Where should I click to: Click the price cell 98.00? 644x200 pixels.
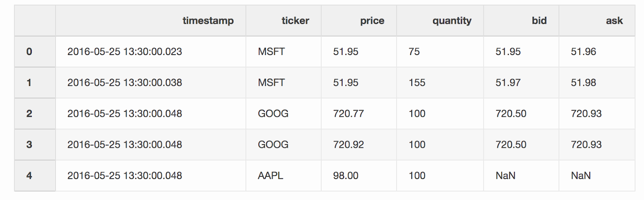pos(345,176)
